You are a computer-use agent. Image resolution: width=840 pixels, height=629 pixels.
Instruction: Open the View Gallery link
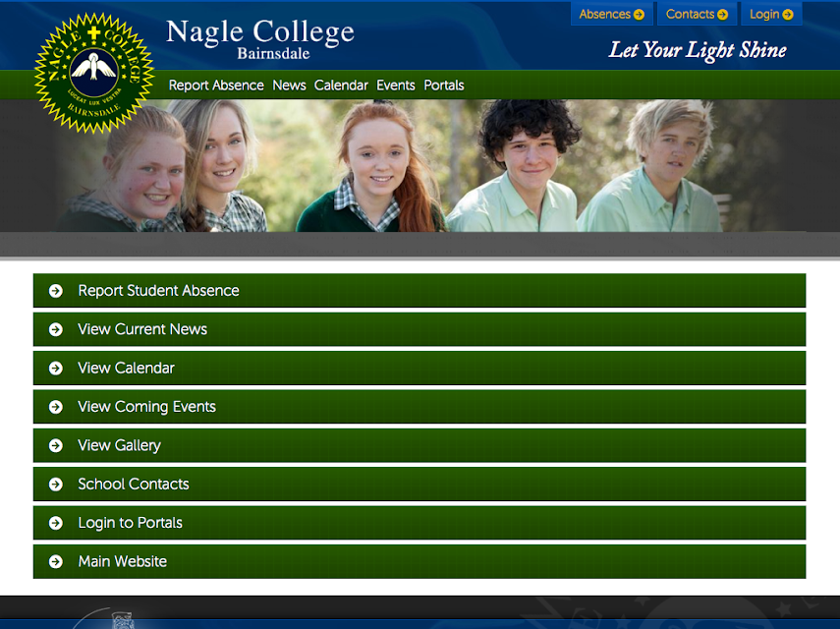pos(420,445)
